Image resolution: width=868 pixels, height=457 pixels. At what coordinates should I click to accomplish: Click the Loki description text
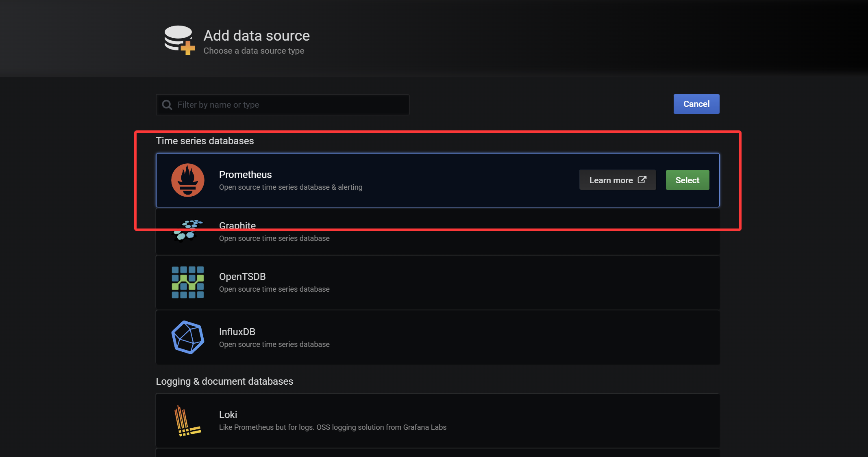click(x=333, y=427)
